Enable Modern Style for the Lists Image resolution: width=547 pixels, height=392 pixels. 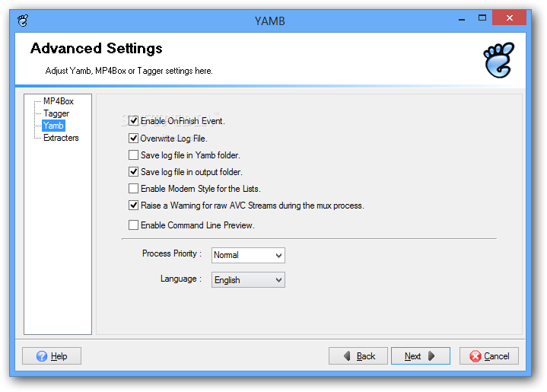[133, 189]
